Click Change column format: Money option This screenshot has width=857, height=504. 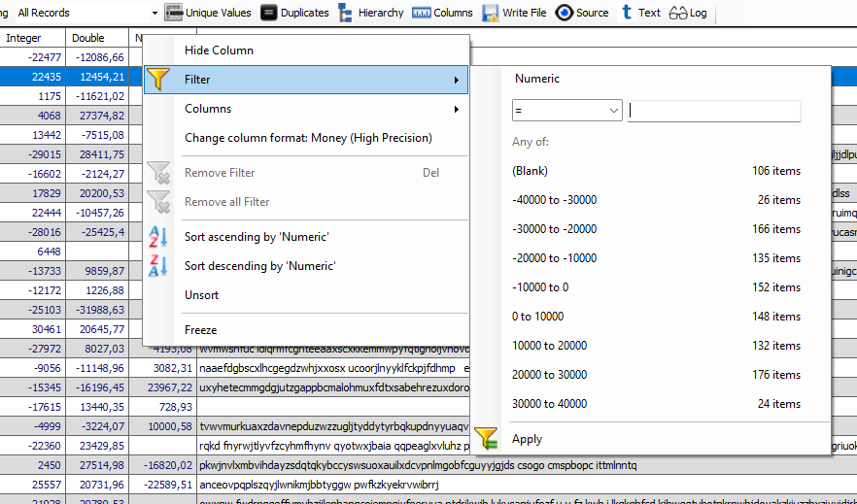pos(306,138)
